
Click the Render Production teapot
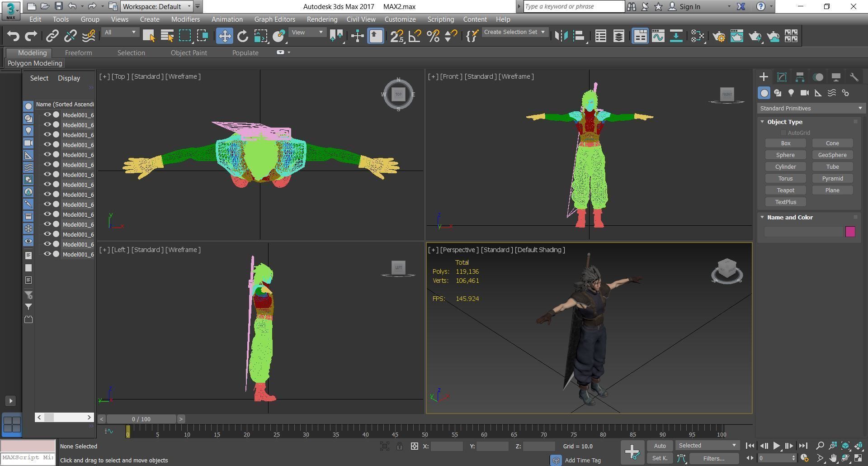coord(755,36)
